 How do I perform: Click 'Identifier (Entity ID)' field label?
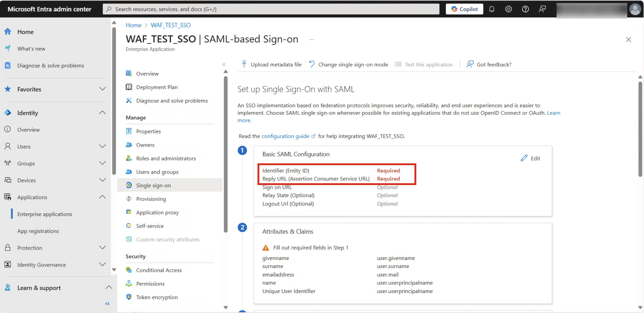286,170
